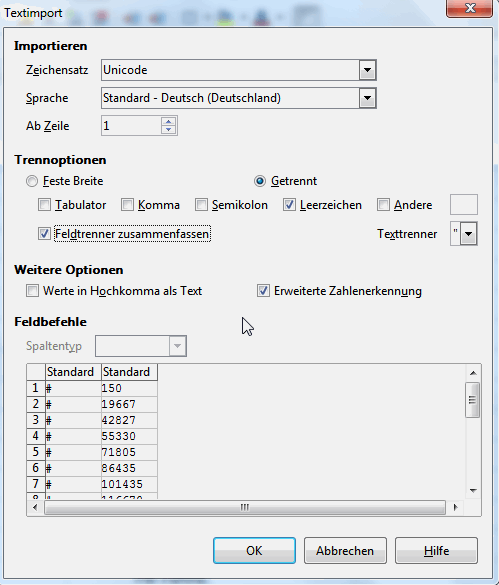
Task: Check the Komma separator option
Action: click(x=127, y=205)
